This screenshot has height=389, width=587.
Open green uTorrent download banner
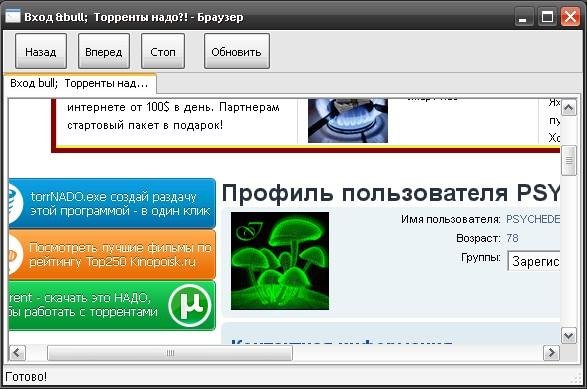(112, 306)
